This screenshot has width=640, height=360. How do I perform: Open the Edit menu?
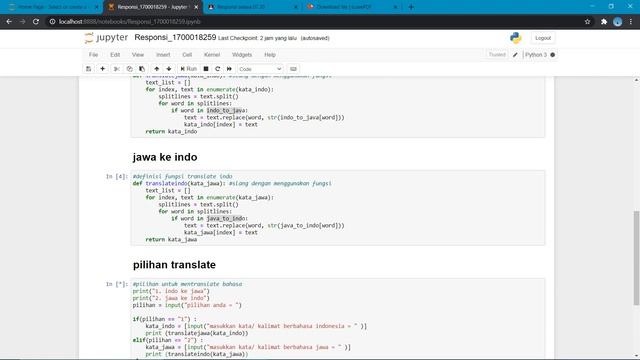[115, 55]
